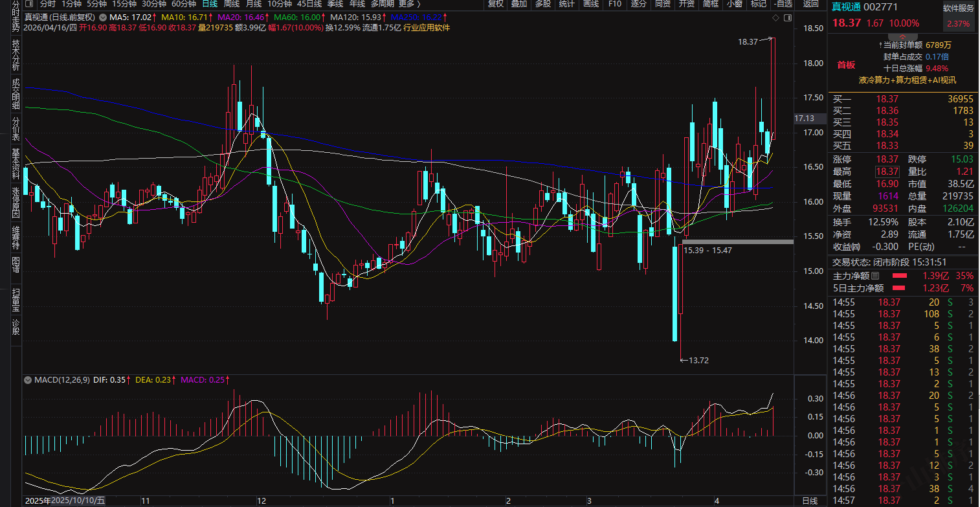This screenshot has width=980, height=507.
Task: Toggle the 简框 simple frame view
Action: (x=711, y=4)
